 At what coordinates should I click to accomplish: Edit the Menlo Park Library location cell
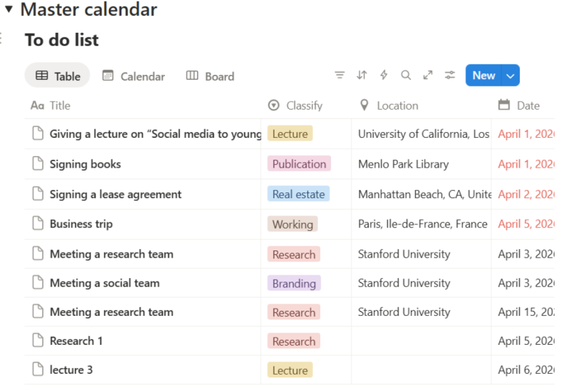[421, 164]
